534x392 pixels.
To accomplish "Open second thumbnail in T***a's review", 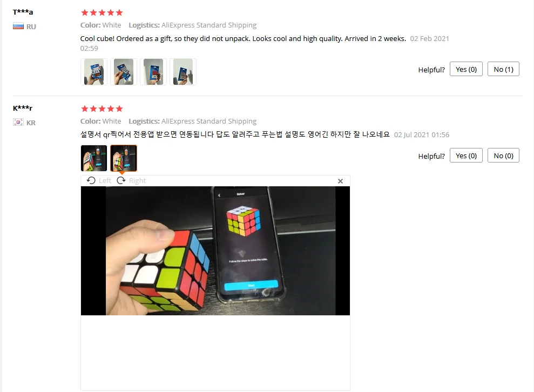I will pos(124,72).
